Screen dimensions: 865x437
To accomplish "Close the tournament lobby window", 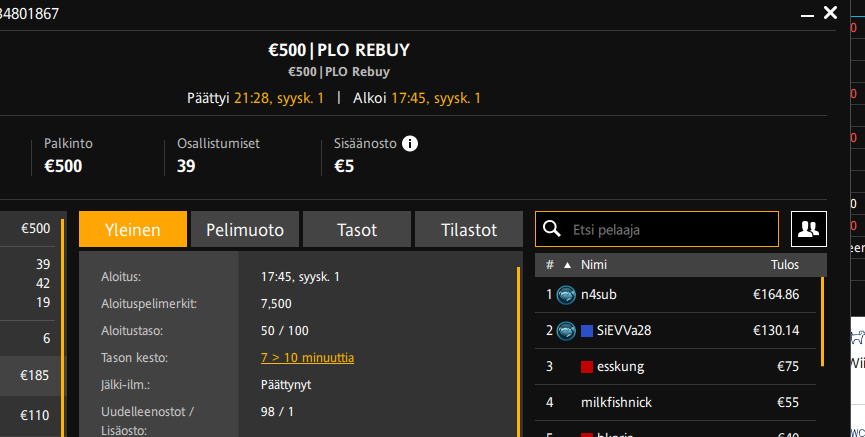I will (829, 13).
